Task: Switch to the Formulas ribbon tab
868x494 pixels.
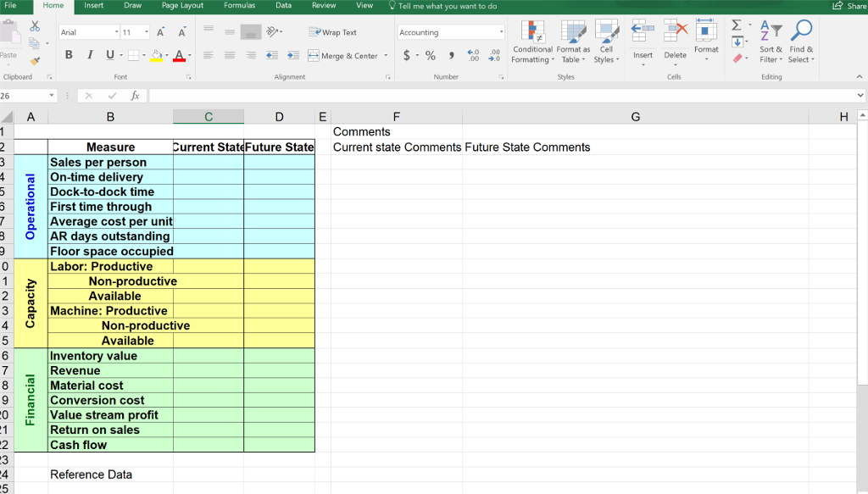Action: [239, 5]
